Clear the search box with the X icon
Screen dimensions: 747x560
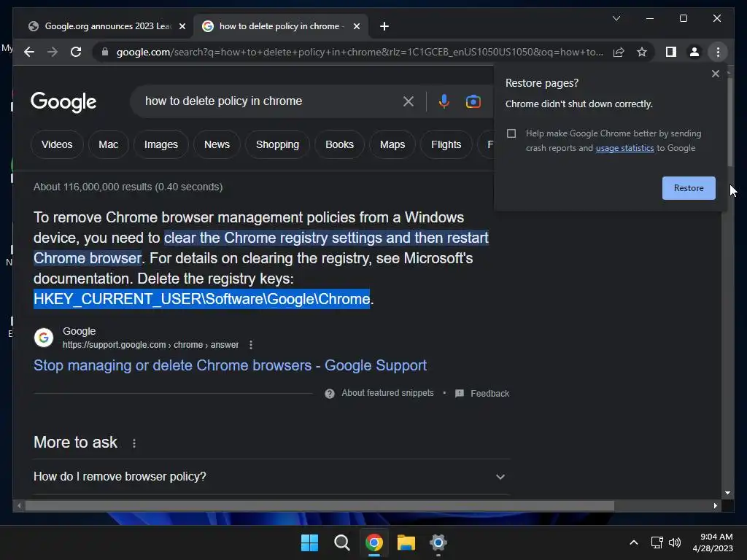pyautogui.click(x=409, y=101)
